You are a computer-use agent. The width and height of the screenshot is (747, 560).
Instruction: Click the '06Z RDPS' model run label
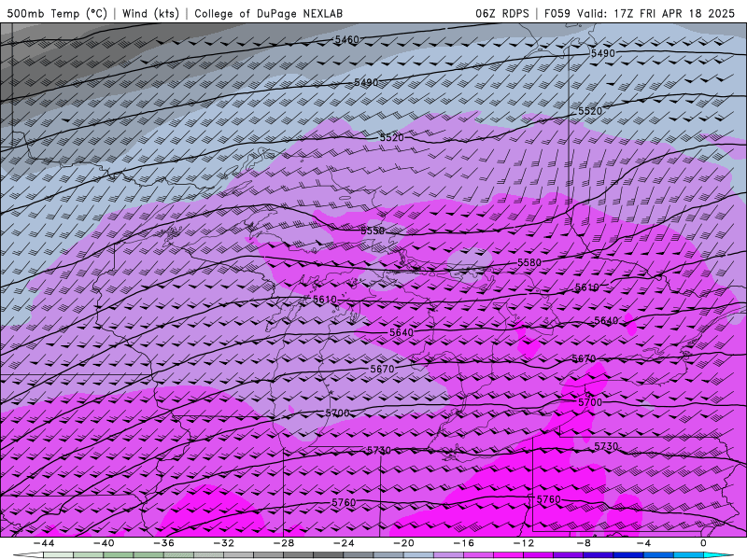501,13
